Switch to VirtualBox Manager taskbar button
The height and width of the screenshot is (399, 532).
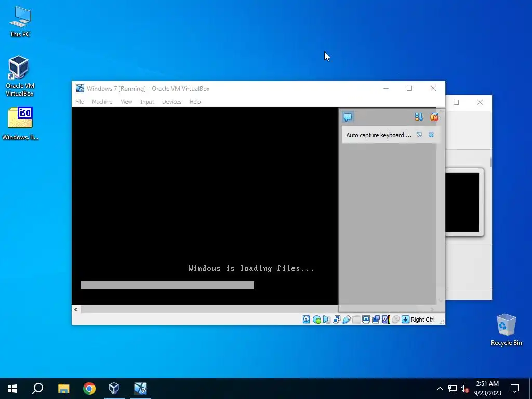point(114,389)
